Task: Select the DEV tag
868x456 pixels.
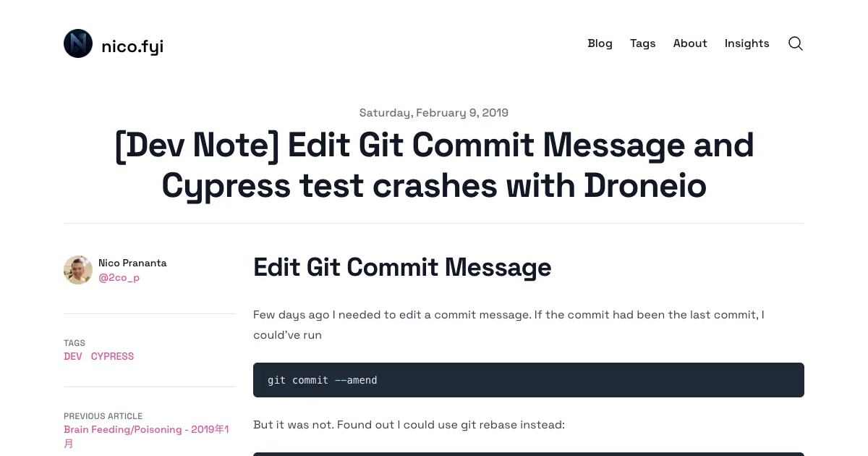Action: point(73,356)
